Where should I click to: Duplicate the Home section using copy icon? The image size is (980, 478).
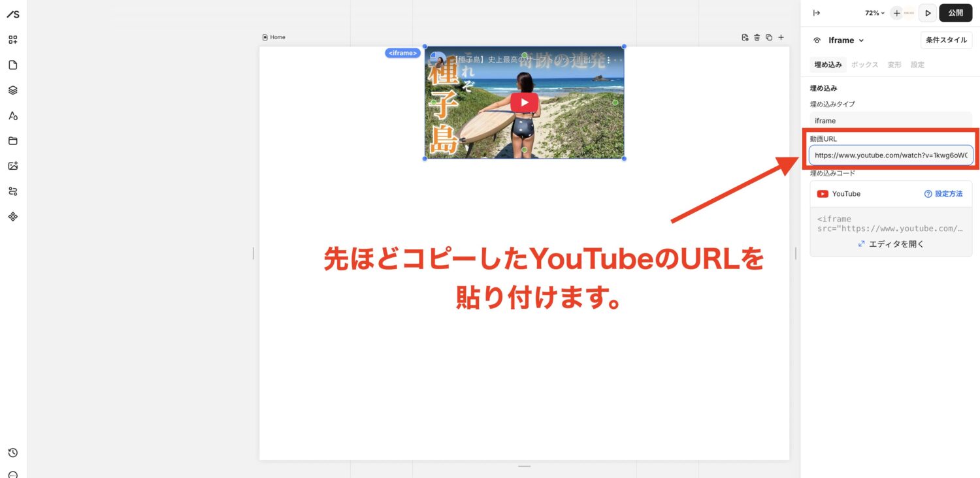(x=769, y=38)
